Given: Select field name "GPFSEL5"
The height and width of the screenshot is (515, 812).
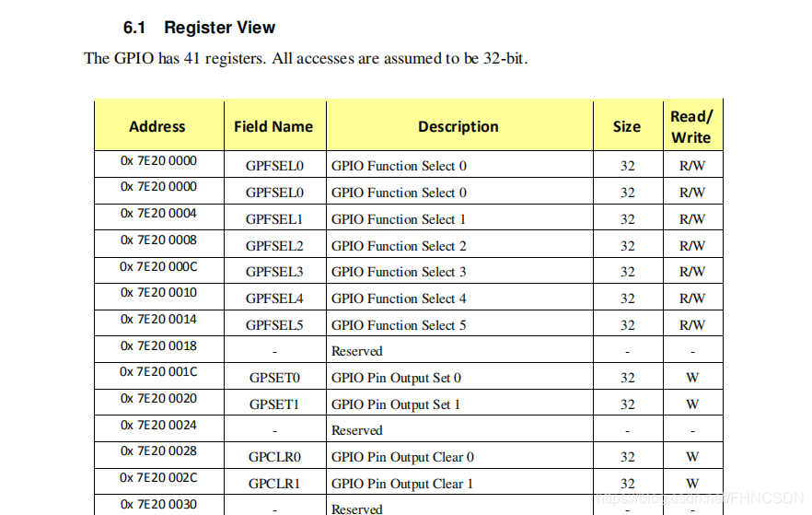Looking at the screenshot, I should [274, 325].
